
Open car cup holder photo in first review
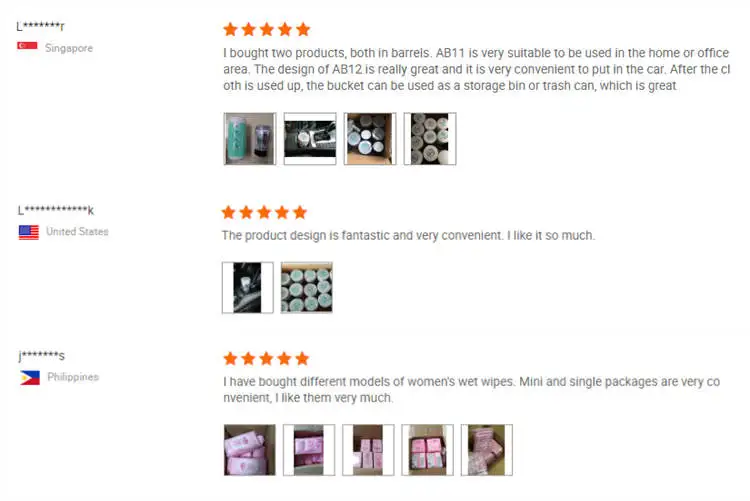pos(310,139)
